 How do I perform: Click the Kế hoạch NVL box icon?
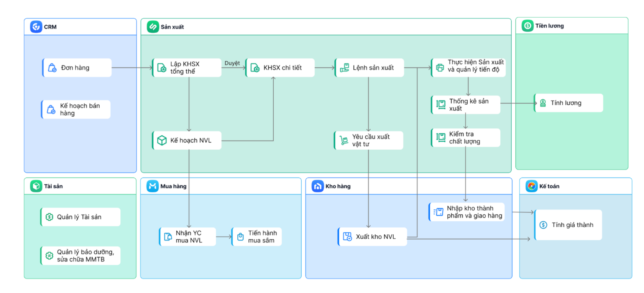162,140
